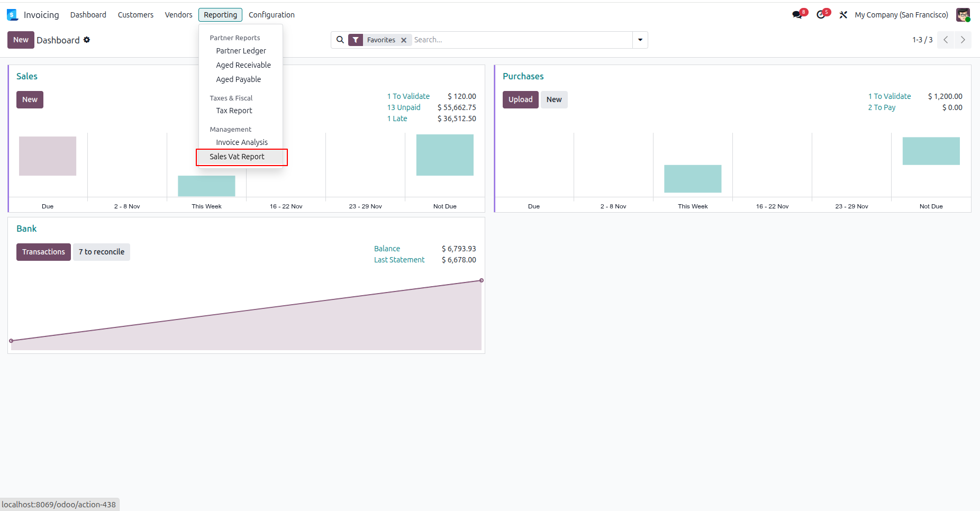Screen dimensions: 980x511
Task: Open the 13 Unpaid invoices link
Action: coord(404,107)
